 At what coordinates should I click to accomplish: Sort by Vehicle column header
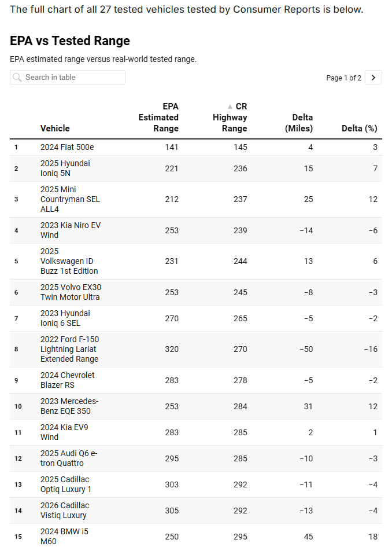coord(55,129)
